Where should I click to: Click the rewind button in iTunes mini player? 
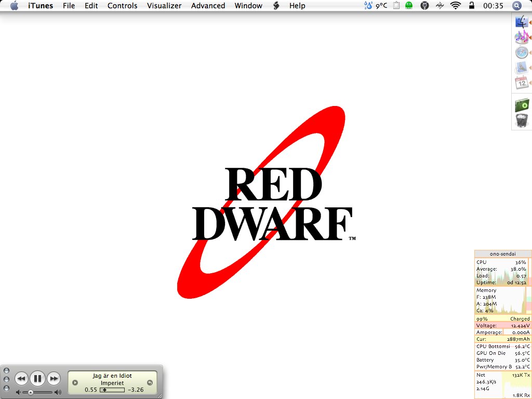tap(21, 378)
